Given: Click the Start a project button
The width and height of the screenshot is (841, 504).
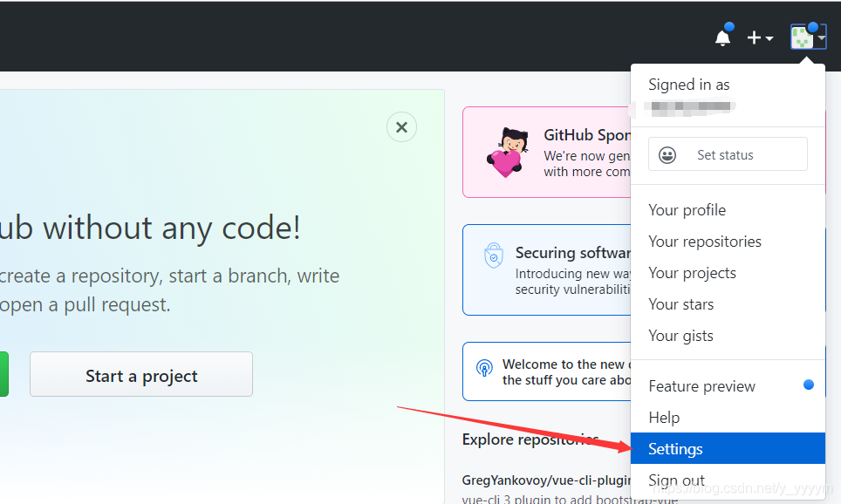Looking at the screenshot, I should click(141, 374).
